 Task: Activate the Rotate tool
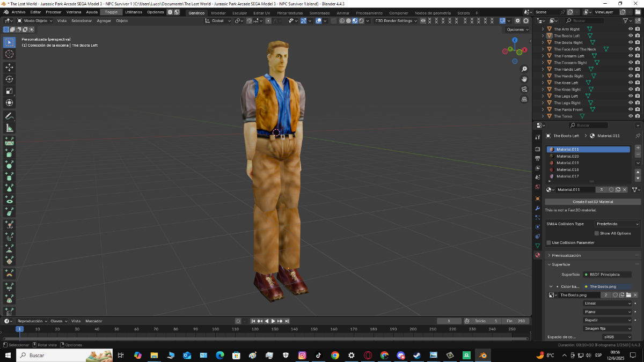(9, 79)
